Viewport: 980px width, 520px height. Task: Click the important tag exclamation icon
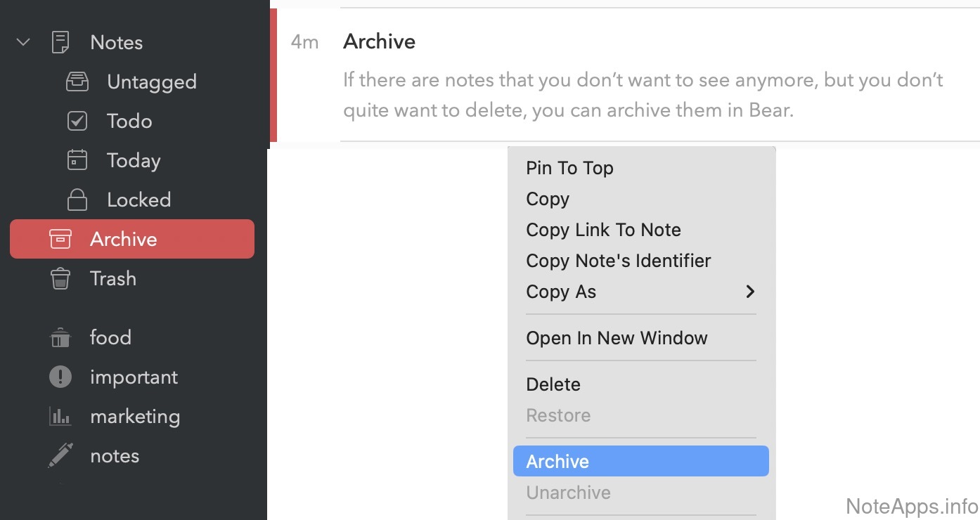click(x=60, y=377)
